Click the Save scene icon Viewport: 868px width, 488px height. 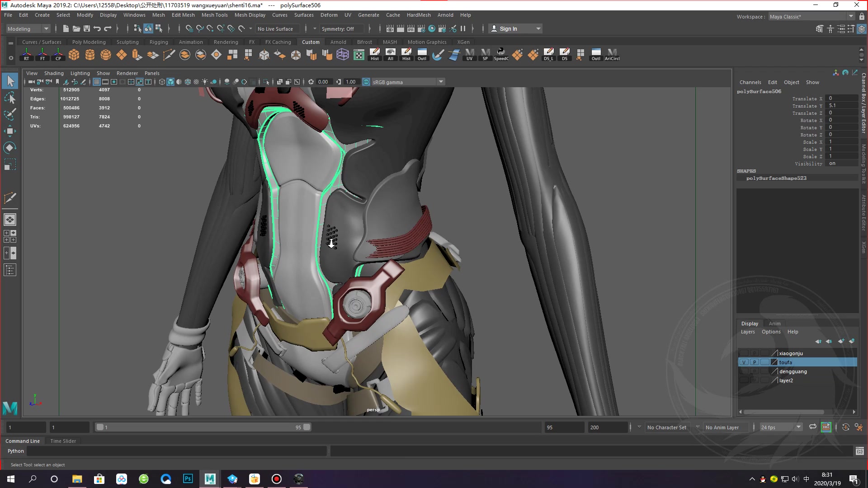tap(87, 28)
